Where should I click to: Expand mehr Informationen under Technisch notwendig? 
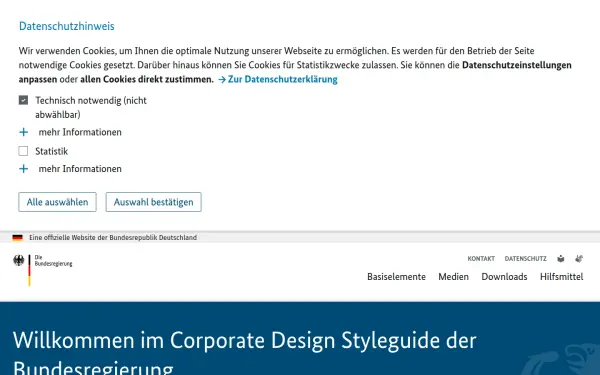pyautogui.click(x=70, y=132)
